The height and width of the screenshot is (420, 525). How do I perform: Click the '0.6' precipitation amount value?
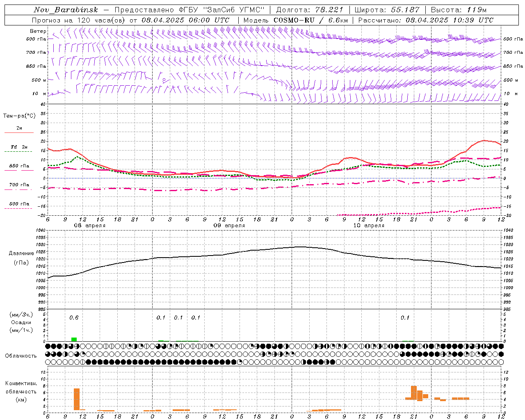pyautogui.click(x=74, y=317)
